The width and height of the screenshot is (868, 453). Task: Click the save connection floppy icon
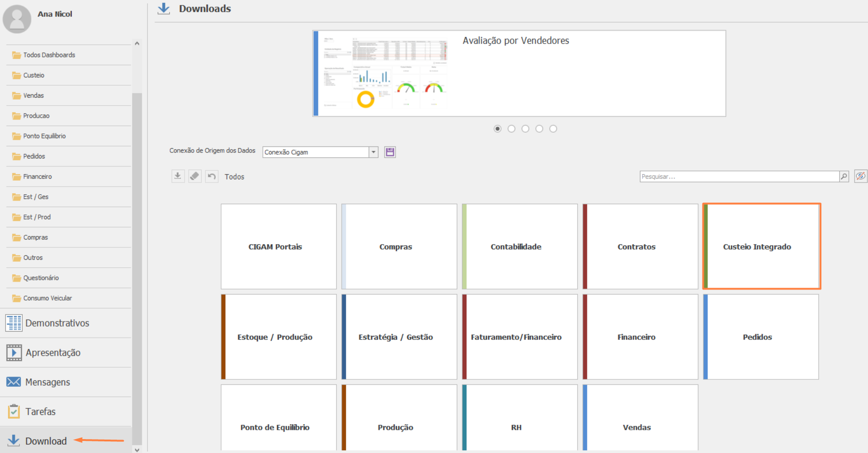(x=390, y=152)
